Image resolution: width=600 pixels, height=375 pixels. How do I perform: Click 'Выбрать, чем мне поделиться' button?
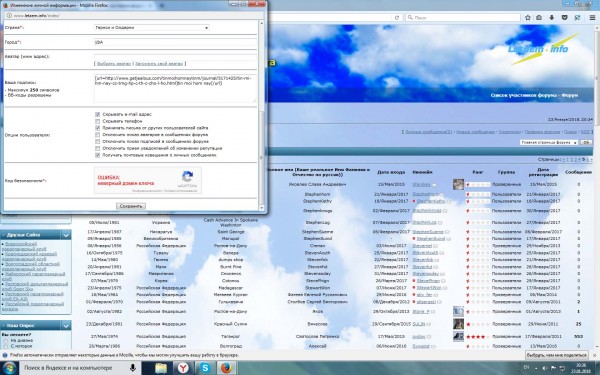557,355
